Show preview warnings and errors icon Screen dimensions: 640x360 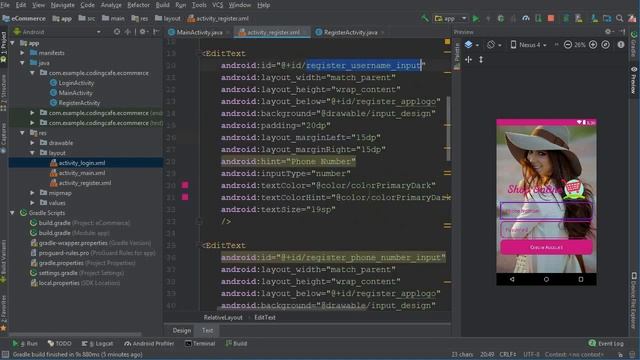(x=621, y=45)
